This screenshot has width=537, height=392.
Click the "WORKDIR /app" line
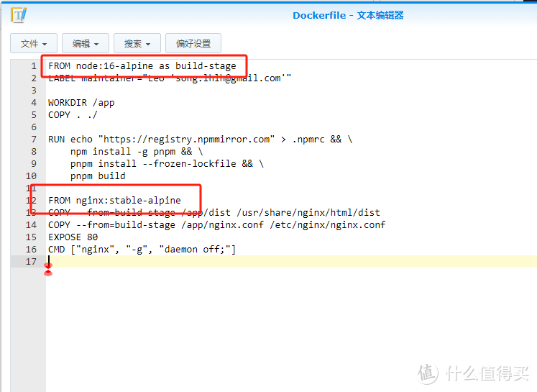coord(81,103)
